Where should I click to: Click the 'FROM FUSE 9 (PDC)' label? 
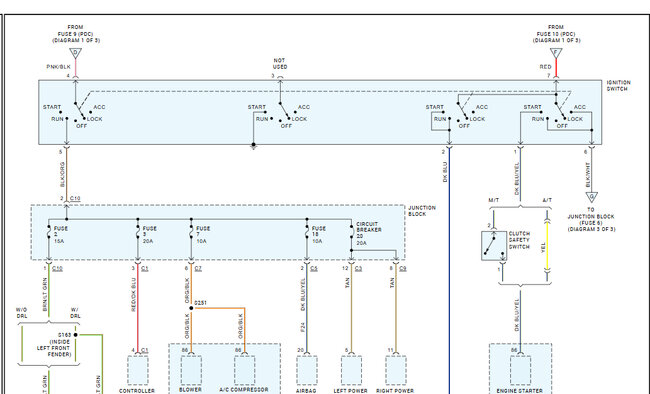tap(75, 34)
